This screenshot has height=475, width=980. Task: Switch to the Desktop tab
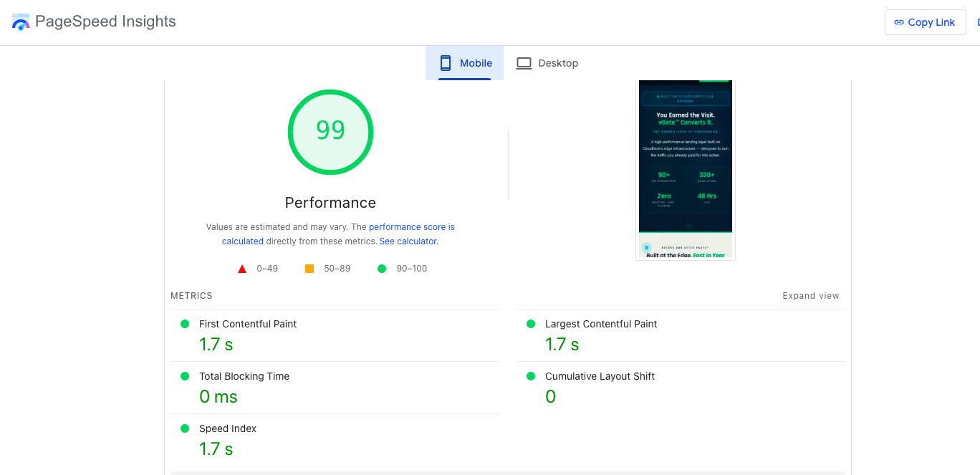coord(547,63)
